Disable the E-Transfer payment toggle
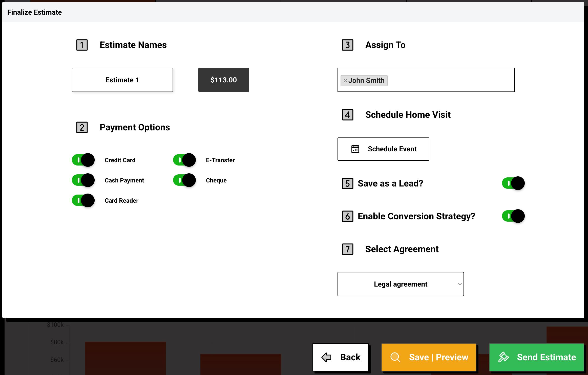Screen dimensions: 588x375 point(184,160)
